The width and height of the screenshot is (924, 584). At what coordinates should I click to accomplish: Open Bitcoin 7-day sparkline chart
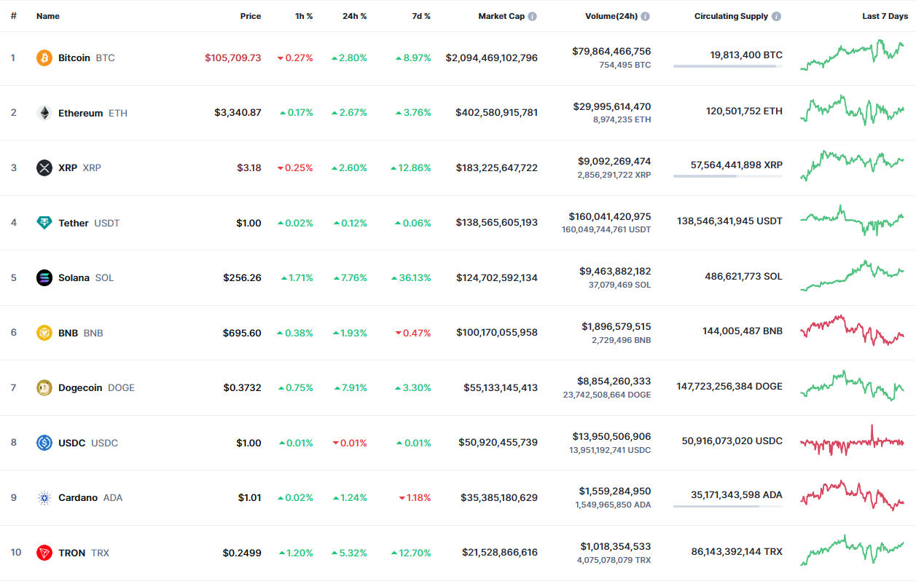tap(853, 55)
